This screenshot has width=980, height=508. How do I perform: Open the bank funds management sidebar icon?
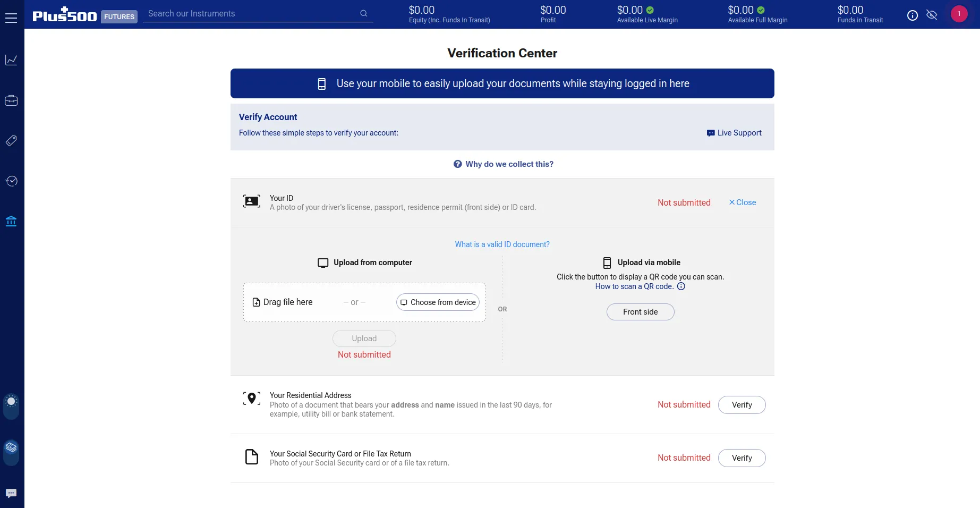coord(11,221)
